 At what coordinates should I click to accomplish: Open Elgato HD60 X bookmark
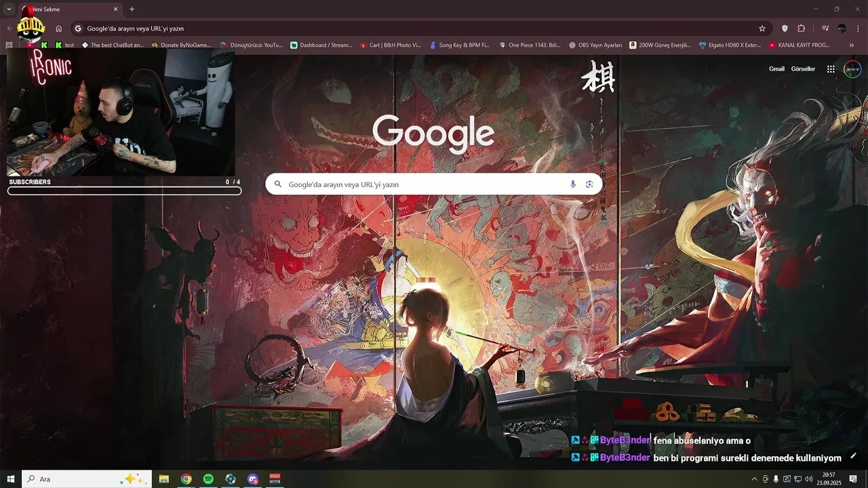click(730, 45)
